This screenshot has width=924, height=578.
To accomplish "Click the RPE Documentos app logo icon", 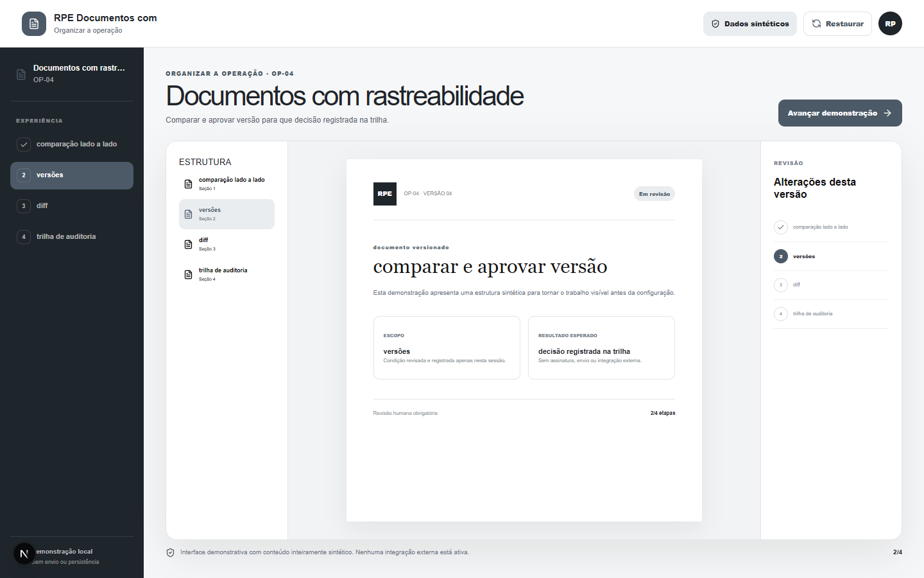I will [34, 24].
